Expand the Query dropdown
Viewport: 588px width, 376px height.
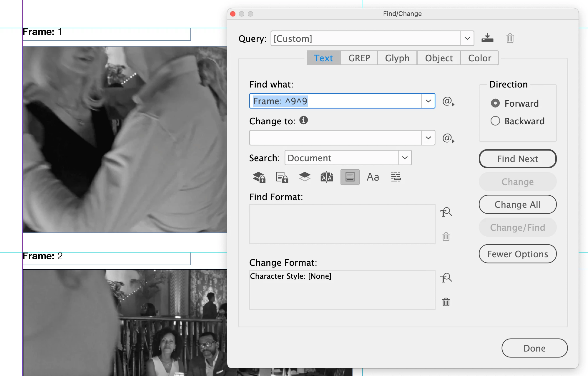click(467, 38)
